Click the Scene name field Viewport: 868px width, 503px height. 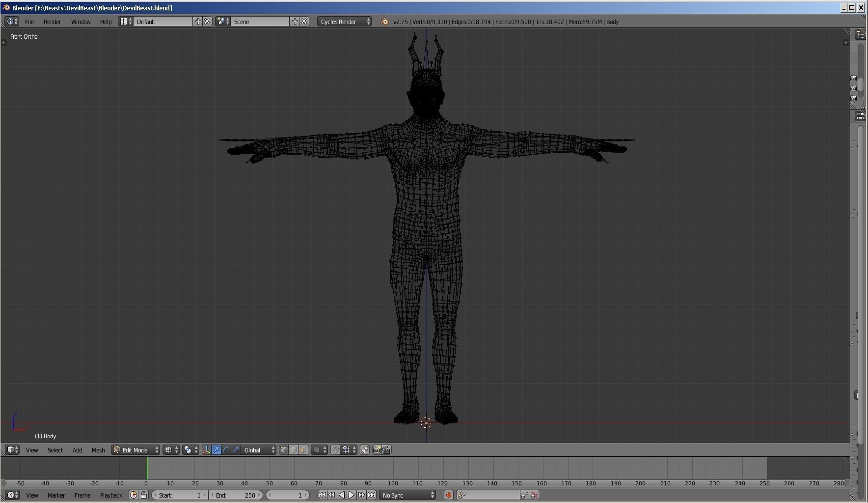tap(260, 22)
